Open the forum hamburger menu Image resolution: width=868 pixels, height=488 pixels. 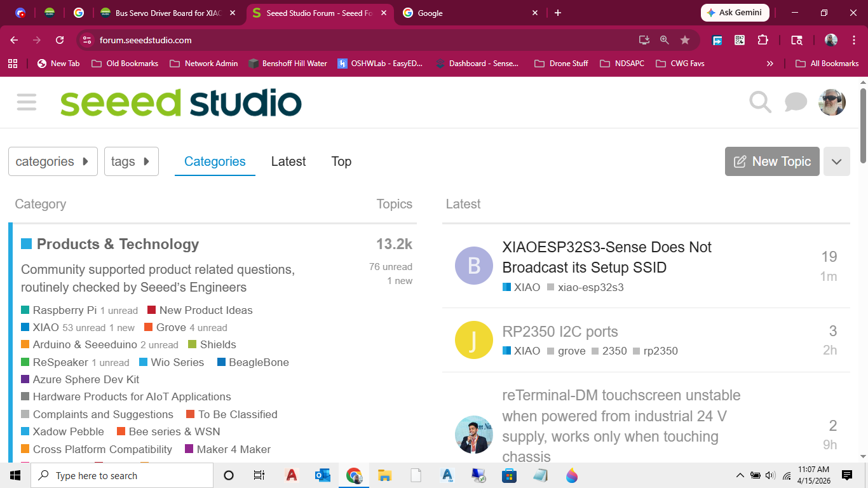pos(27,102)
